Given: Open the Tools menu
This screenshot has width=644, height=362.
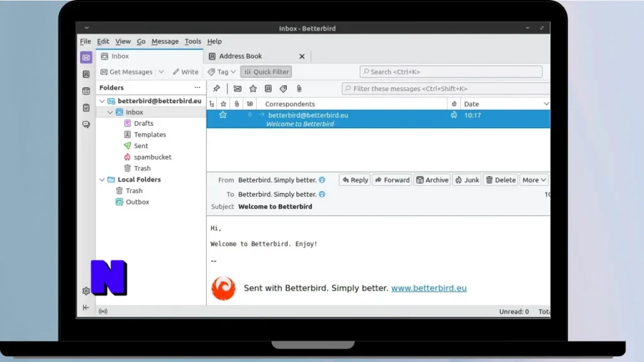Looking at the screenshot, I should [192, 41].
